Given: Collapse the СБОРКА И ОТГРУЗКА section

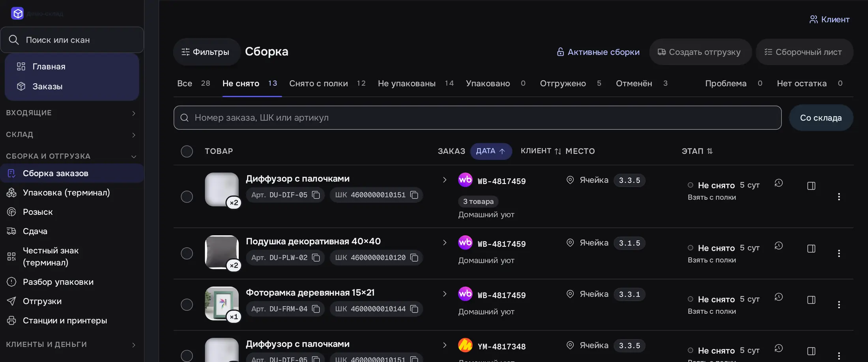Looking at the screenshot, I should tap(72, 156).
